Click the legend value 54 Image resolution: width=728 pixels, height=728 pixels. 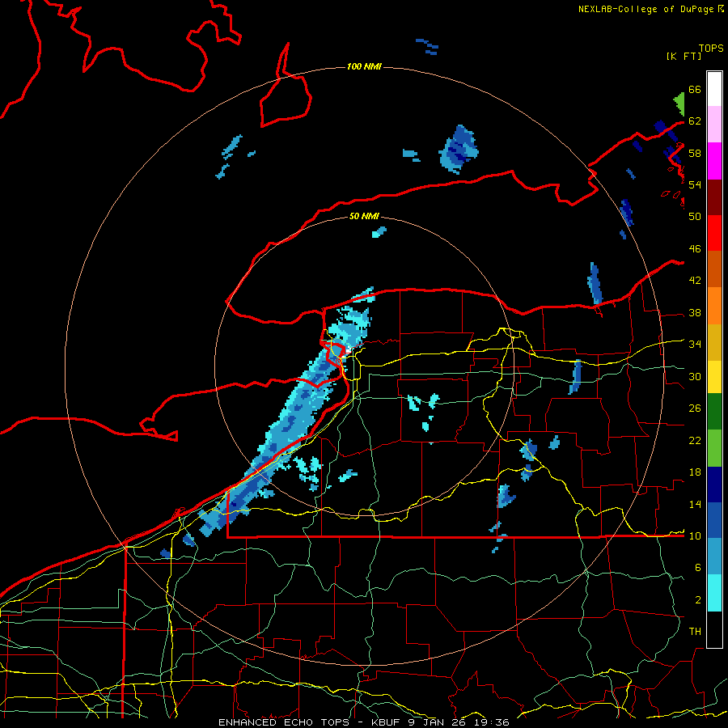click(695, 184)
